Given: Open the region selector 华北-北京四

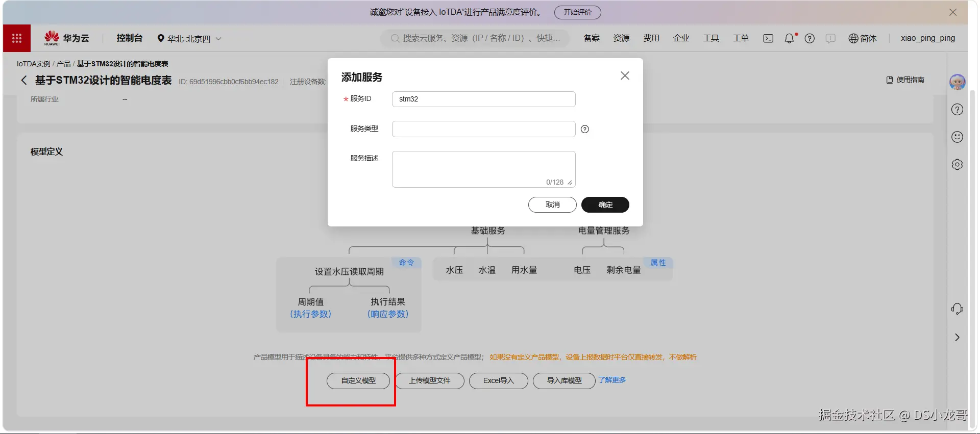Looking at the screenshot, I should (x=189, y=38).
